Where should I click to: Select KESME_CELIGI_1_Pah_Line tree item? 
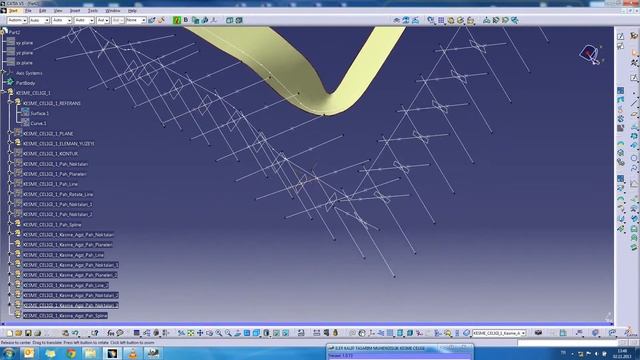pyautogui.click(x=50, y=184)
